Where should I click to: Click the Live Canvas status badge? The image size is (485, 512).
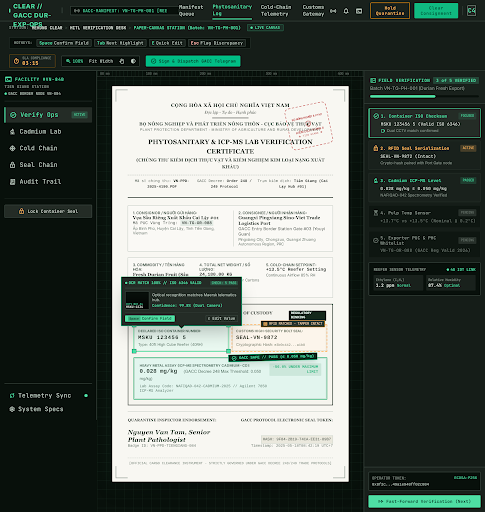[265, 28]
